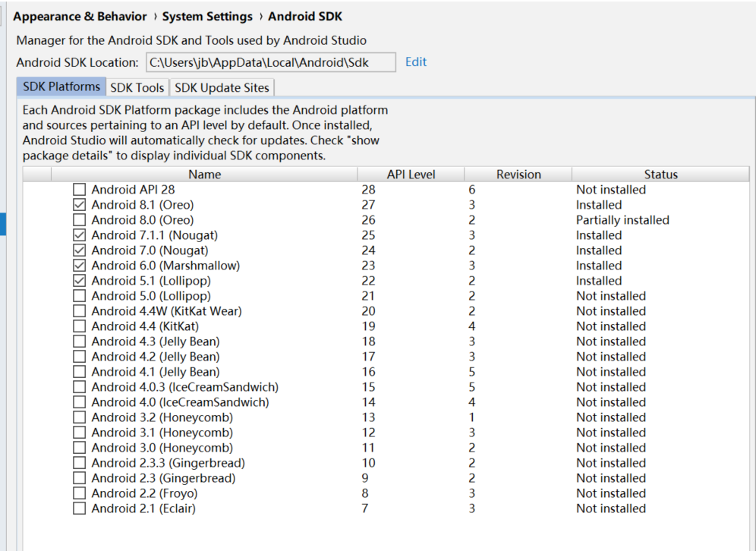Select Android 2.2 (Froyo) name
756x551 pixels.
[145, 493]
